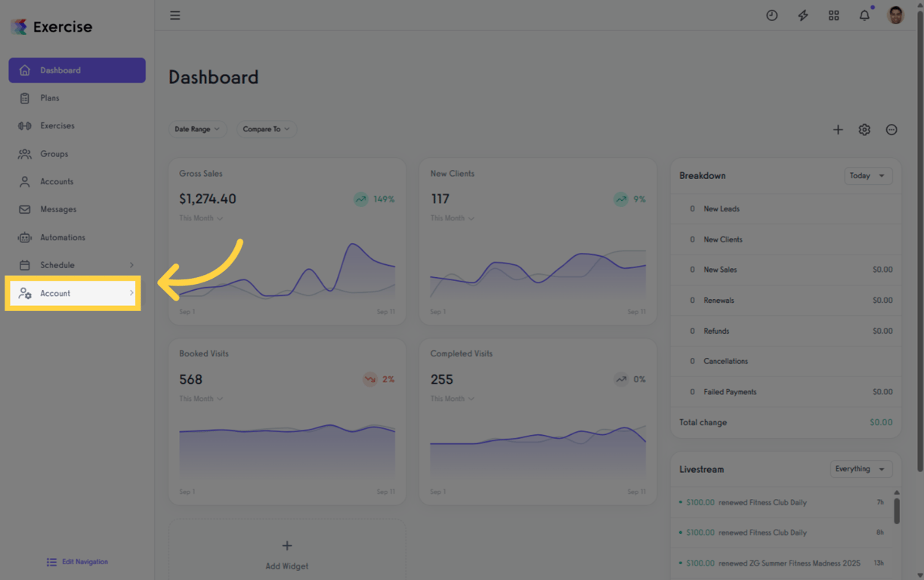The width and height of the screenshot is (924, 580).
Task: Change Completed Visits This Month period
Action: point(453,399)
